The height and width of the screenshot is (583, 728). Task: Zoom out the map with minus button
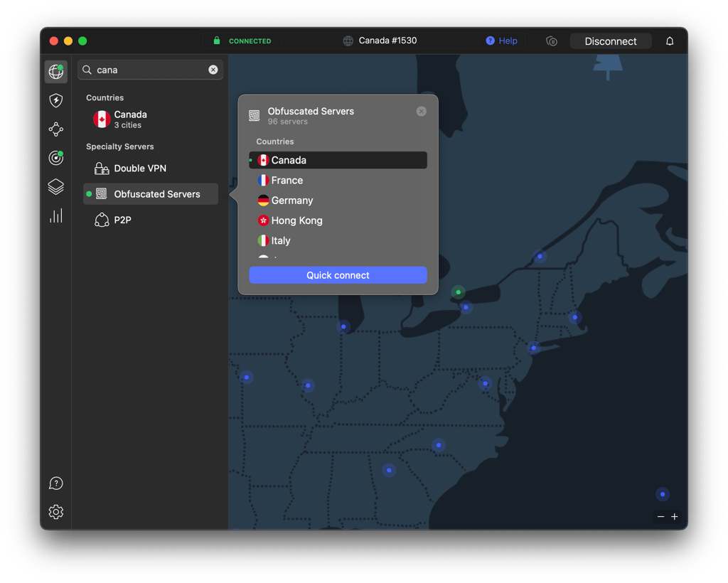pyautogui.click(x=660, y=517)
